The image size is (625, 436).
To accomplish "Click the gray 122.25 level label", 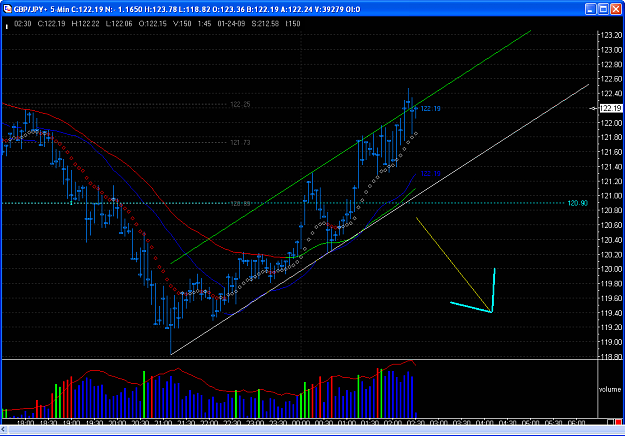I will point(240,104).
